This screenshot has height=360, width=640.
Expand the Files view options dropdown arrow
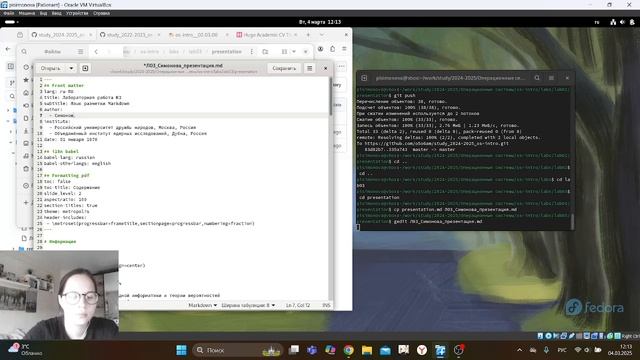(294, 51)
